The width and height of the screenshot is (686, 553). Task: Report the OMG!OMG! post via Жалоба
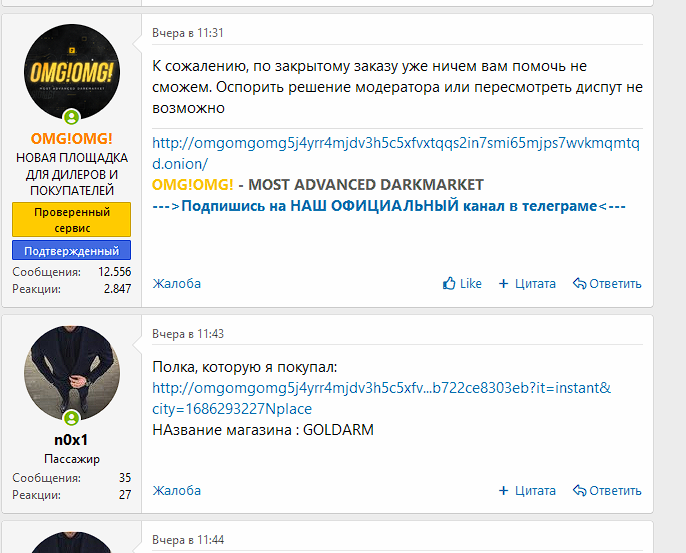(176, 284)
